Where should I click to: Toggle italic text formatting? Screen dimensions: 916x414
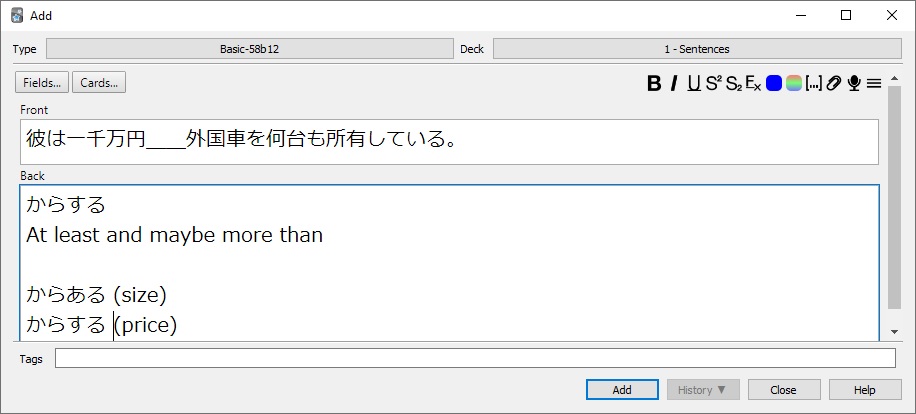674,83
